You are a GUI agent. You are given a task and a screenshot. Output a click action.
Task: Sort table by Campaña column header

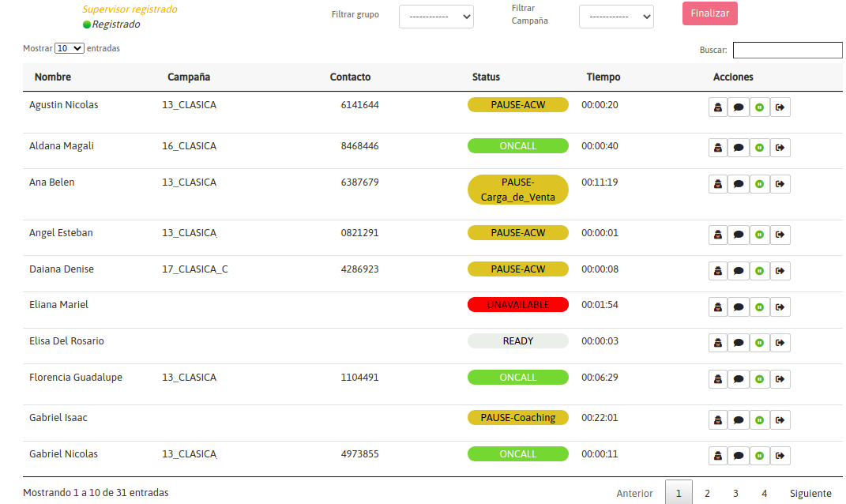189,77
